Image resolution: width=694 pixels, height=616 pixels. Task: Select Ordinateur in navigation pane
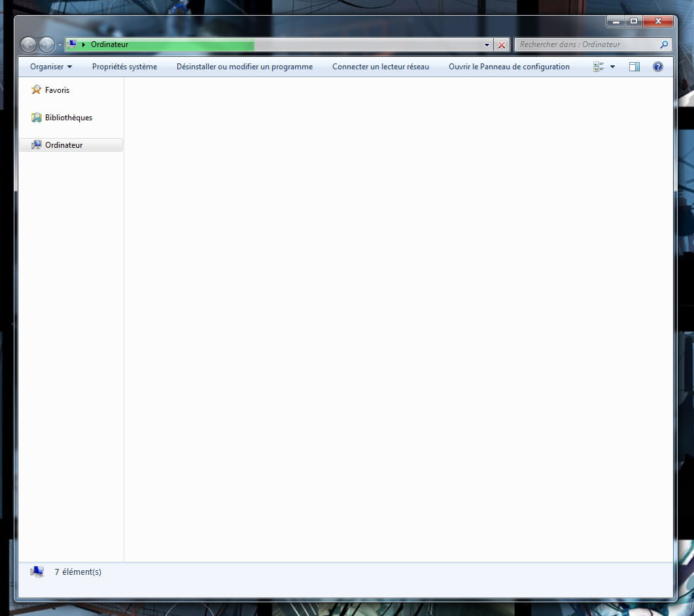coord(71,145)
